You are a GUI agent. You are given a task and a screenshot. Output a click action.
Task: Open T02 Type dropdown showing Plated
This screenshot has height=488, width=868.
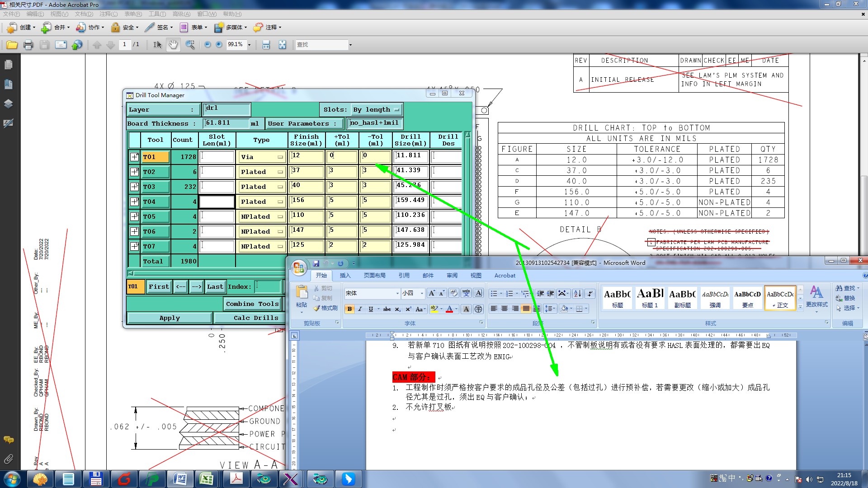click(x=280, y=172)
